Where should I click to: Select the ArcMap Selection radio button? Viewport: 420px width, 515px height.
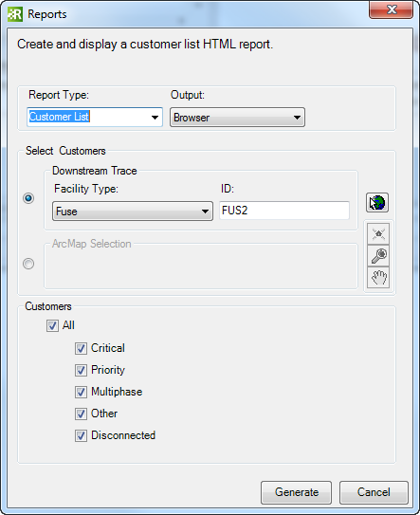click(28, 264)
